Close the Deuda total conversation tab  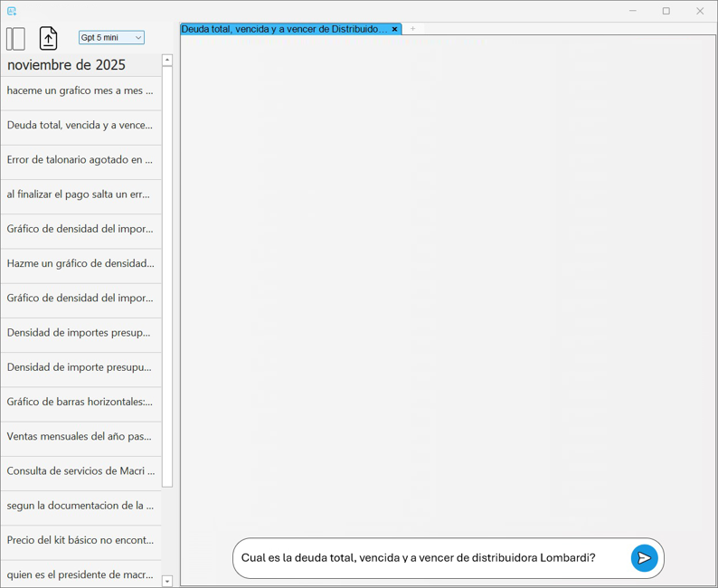(x=394, y=29)
